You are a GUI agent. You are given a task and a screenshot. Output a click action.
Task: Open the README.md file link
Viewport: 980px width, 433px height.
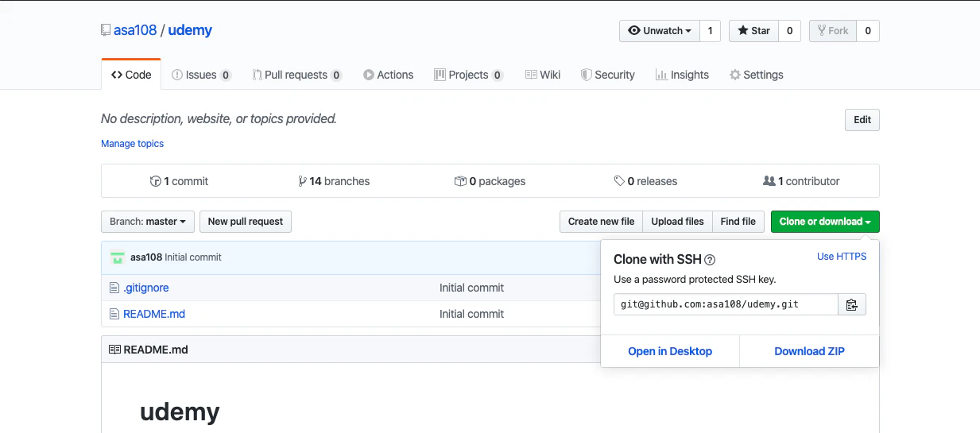(154, 314)
